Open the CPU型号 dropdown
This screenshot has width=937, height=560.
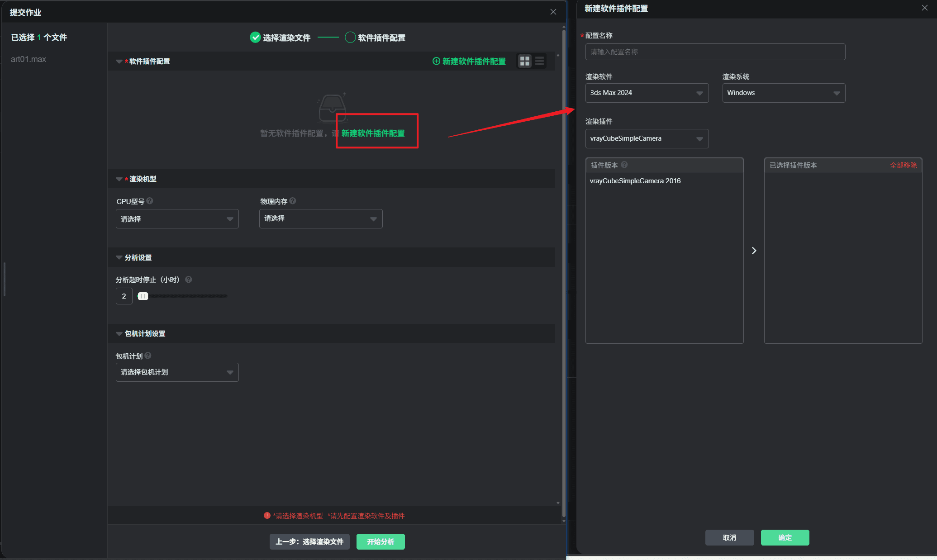pyautogui.click(x=177, y=219)
